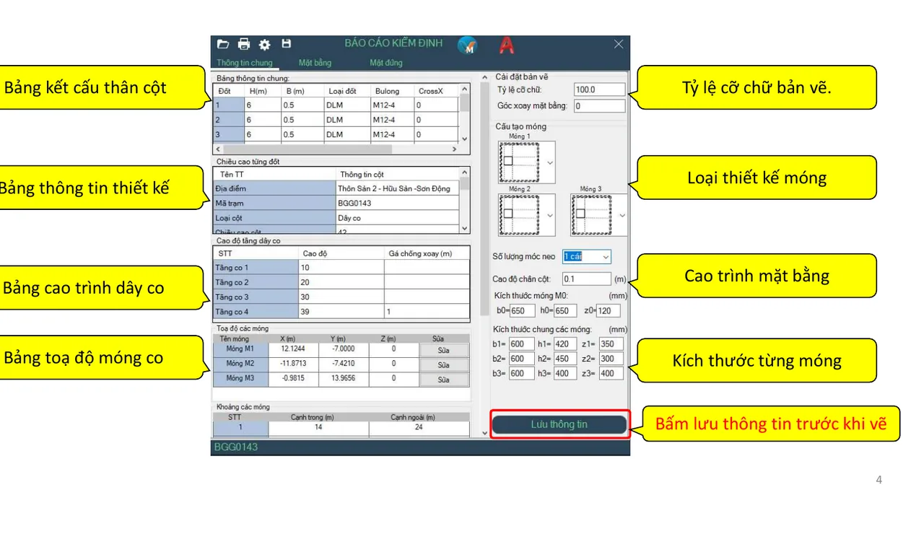Click the Móng 3 foundation diagram thumbnail
Image resolution: width=924 pixels, height=560 pixels.
click(x=593, y=215)
